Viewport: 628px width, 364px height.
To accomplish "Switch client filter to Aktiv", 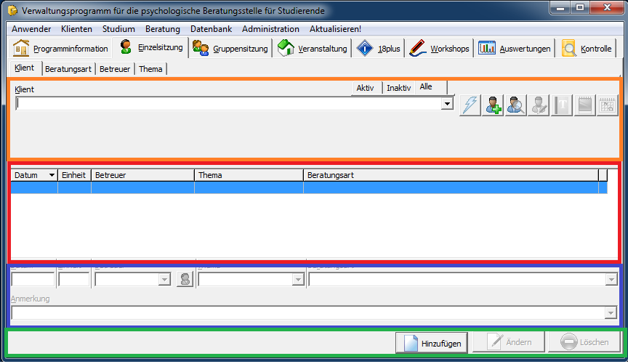I will point(366,87).
